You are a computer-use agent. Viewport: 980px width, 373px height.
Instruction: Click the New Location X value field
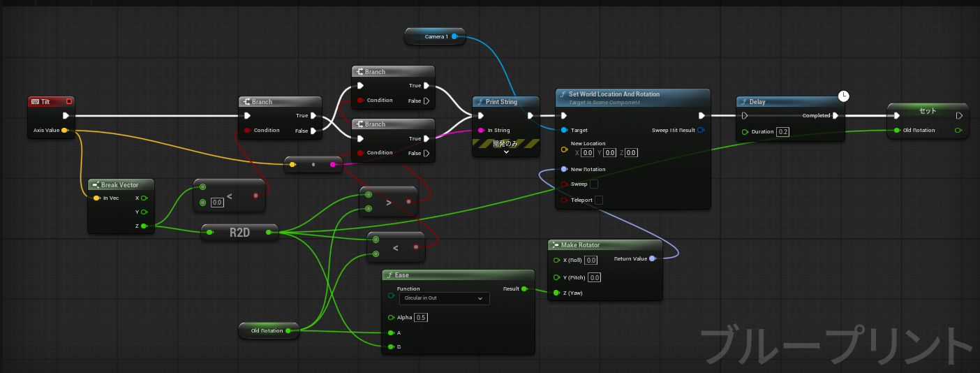click(x=588, y=153)
